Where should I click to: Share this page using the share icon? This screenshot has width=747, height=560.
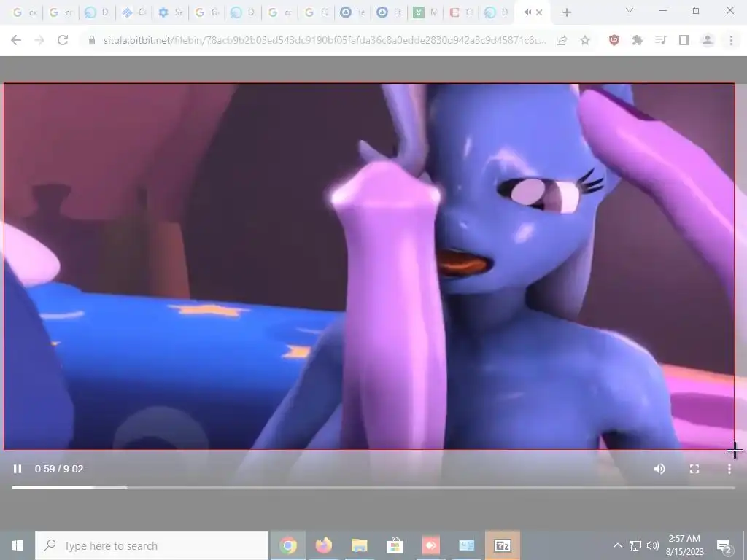[x=562, y=41]
